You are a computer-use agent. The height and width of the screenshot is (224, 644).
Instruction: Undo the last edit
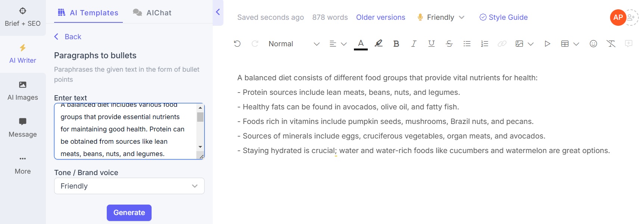tap(237, 44)
